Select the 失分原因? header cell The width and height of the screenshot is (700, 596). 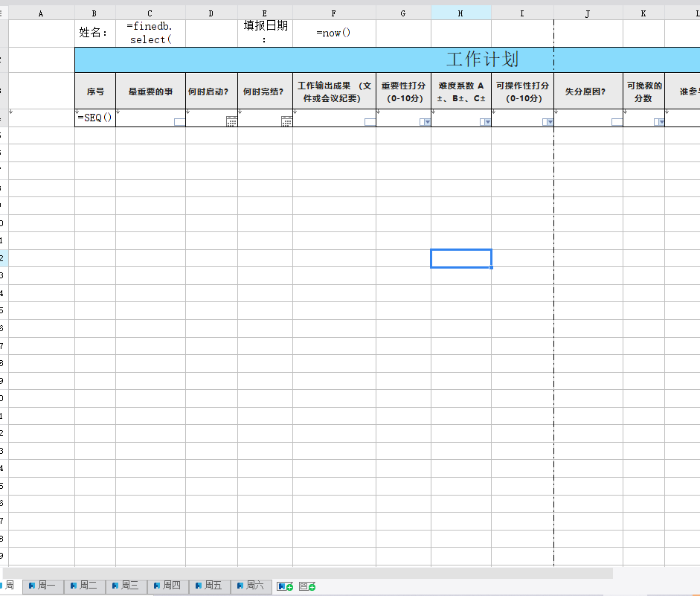click(588, 91)
